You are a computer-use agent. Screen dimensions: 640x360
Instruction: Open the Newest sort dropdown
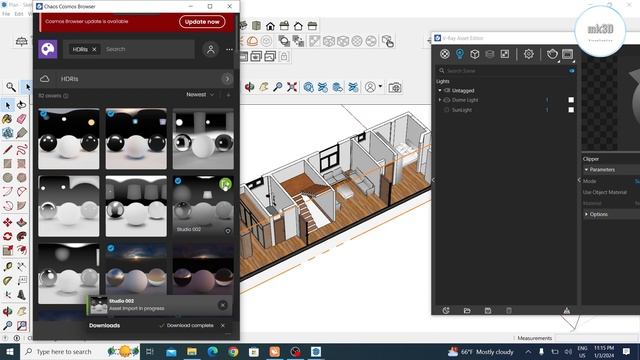click(200, 95)
